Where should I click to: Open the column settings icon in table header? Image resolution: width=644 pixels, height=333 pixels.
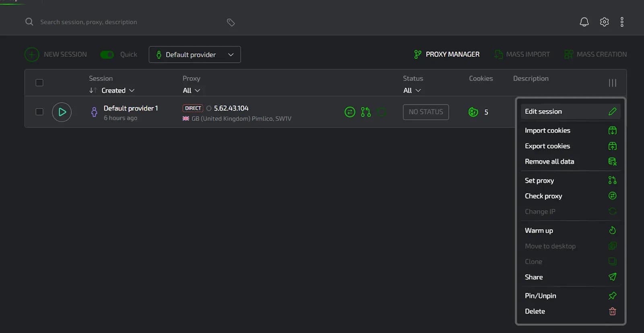[x=612, y=83]
